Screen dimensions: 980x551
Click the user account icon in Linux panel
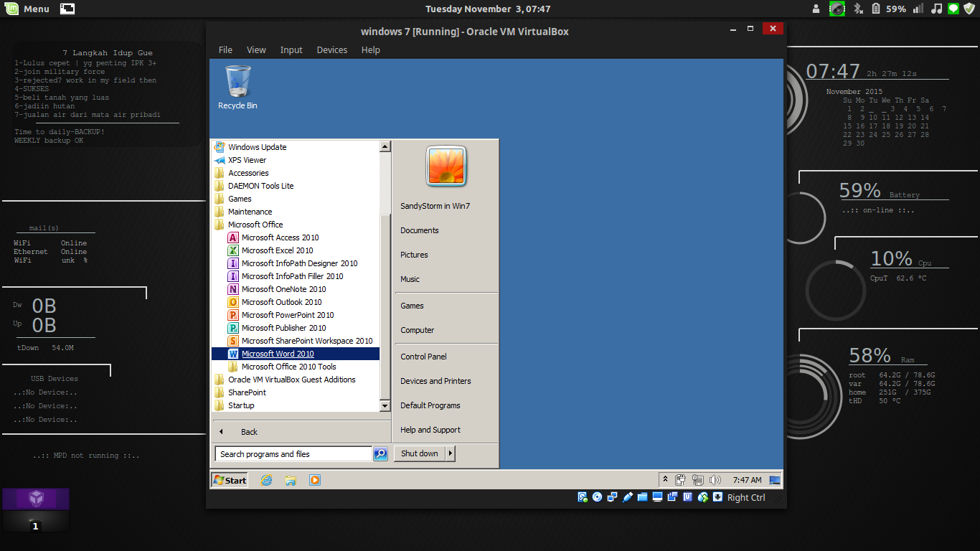pyautogui.click(x=816, y=9)
